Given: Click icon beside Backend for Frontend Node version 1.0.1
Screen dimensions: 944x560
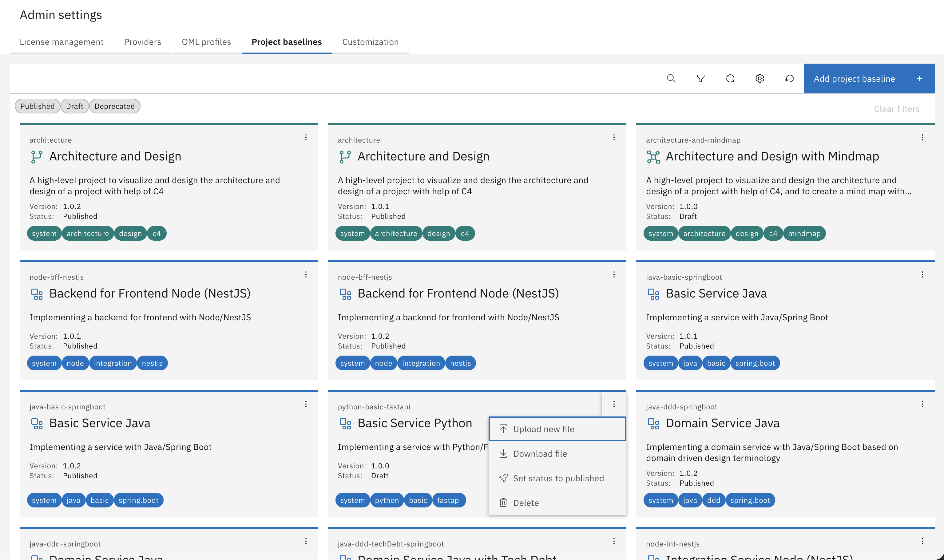Looking at the screenshot, I should click(37, 294).
